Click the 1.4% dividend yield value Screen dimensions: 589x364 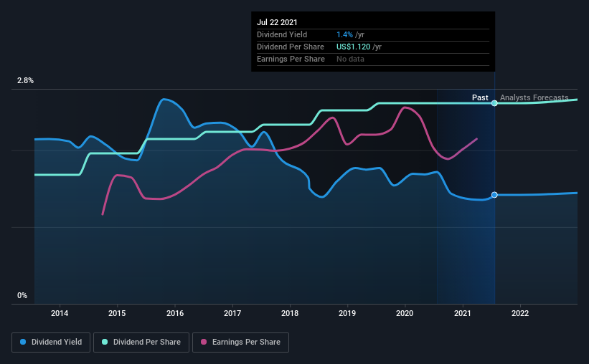coord(344,34)
